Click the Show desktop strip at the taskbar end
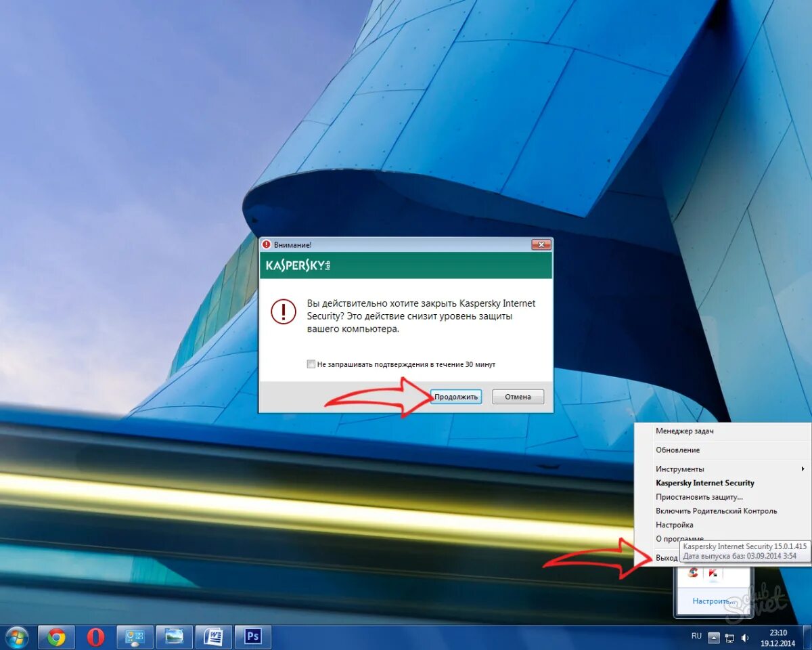The height and width of the screenshot is (650, 812). click(x=807, y=637)
